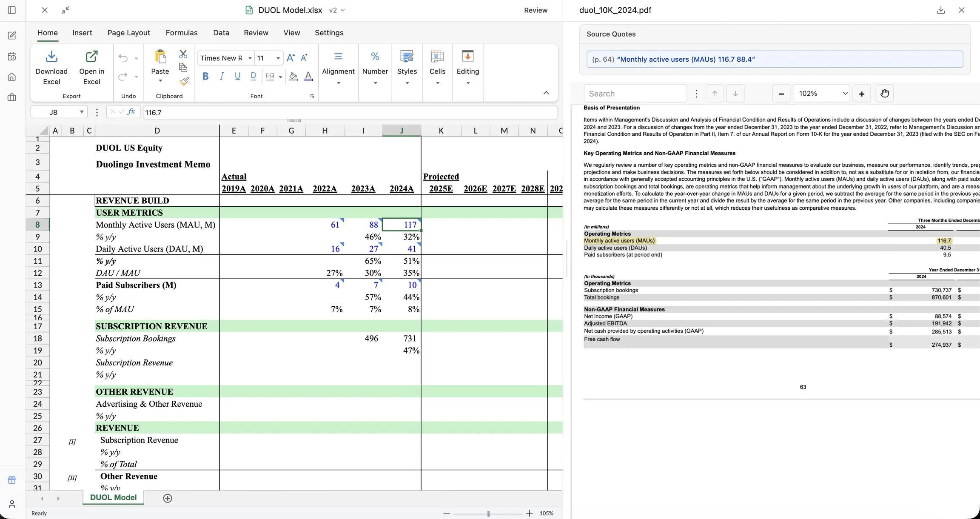Image resolution: width=980 pixels, height=519 pixels.
Task: Open the Borders dropdown arrow
Action: pos(280,77)
